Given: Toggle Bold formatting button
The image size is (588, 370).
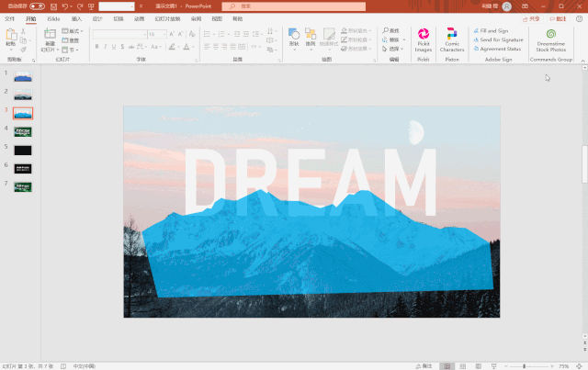Looking at the screenshot, I should pyautogui.click(x=96, y=47).
